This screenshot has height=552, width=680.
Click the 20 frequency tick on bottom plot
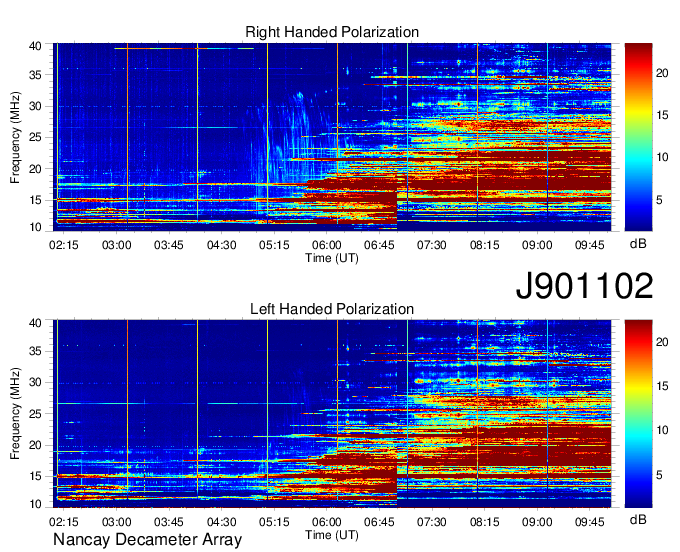point(35,445)
